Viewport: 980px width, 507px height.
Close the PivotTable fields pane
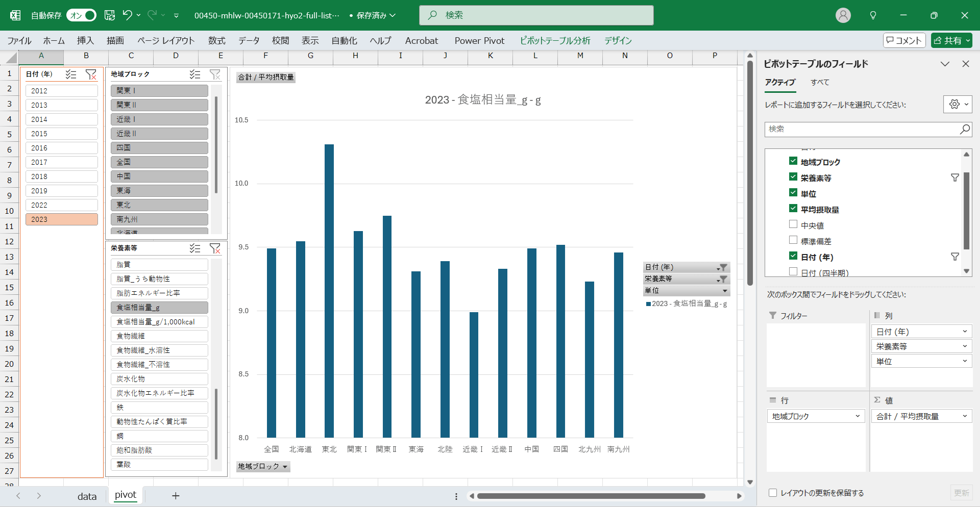(965, 64)
